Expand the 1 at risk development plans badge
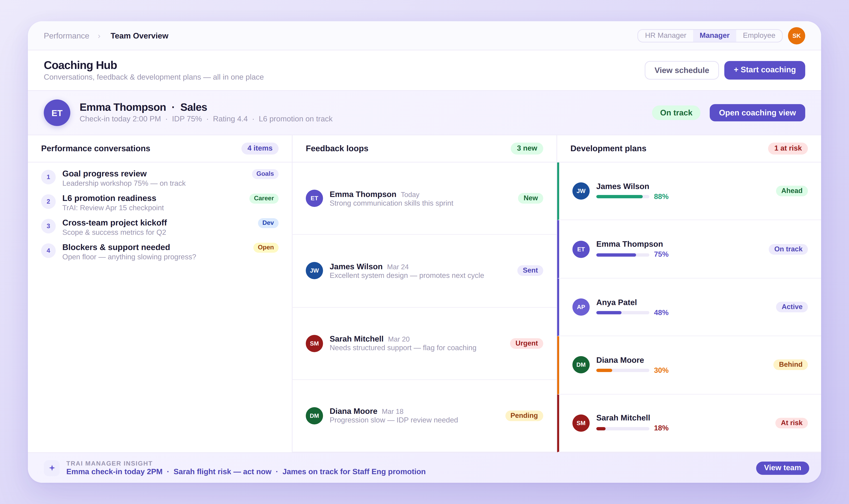Screen dimensions: 849x504 pyautogui.click(x=788, y=148)
